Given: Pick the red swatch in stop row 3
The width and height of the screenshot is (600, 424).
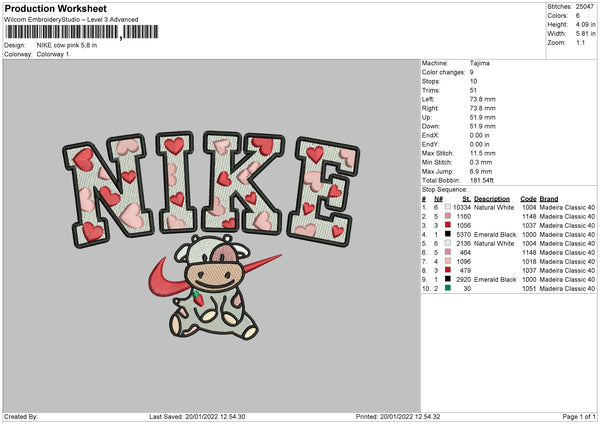Looking at the screenshot, I should [448, 225].
